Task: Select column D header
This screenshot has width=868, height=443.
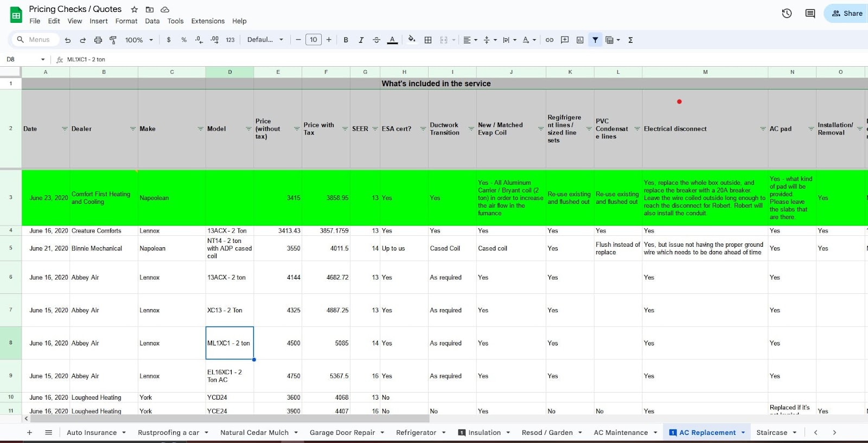Action: point(229,72)
